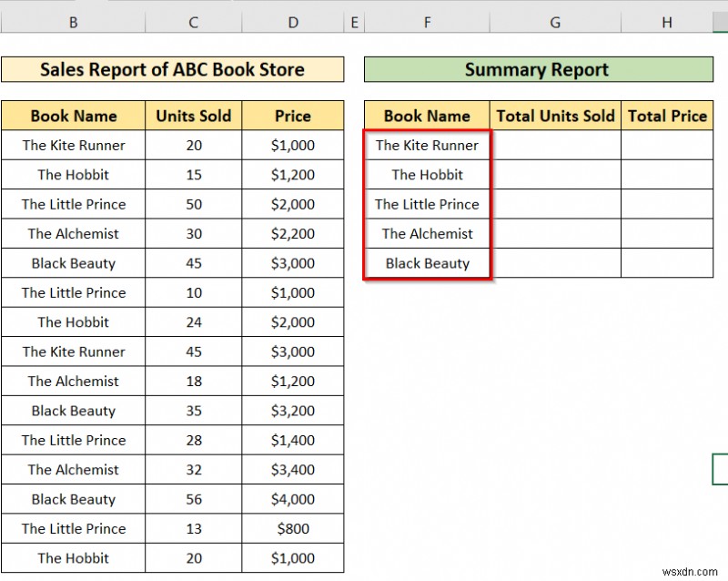The width and height of the screenshot is (728, 581).
Task: Click units sold value 50
Action: 193,204
